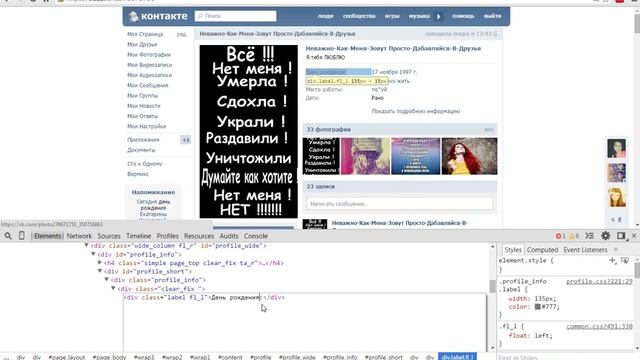The height and width of the screenshot is (360, 640).
Task: Open the Audits tab
Action: 229,236
